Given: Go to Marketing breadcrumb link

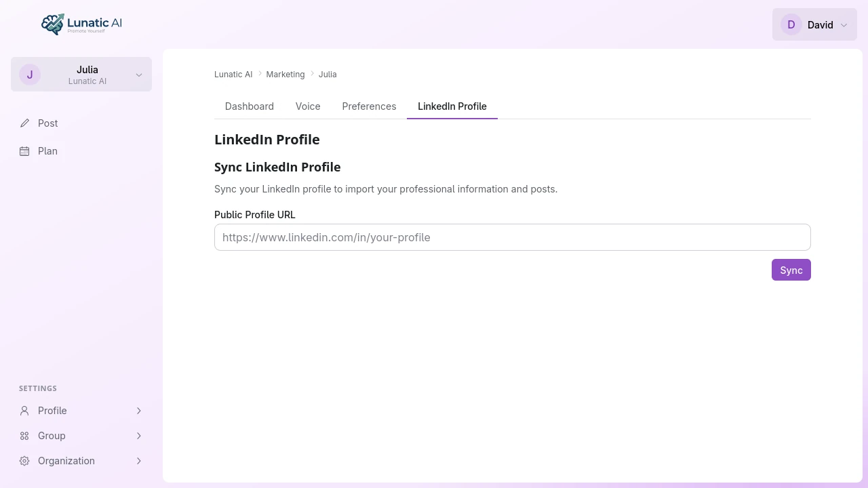Looking at the screenshot, I should point(285,75).
